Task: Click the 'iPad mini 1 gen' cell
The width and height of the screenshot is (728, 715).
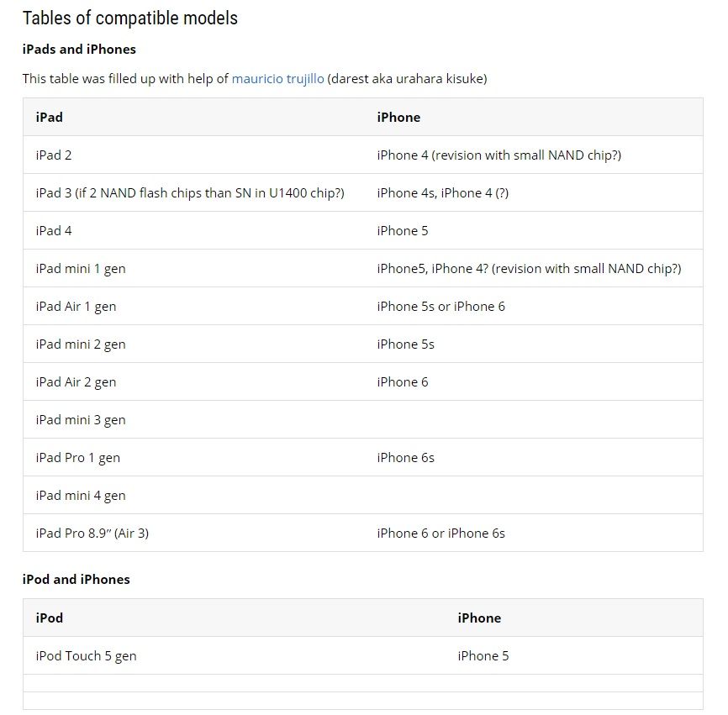Action: click(81, 269)
